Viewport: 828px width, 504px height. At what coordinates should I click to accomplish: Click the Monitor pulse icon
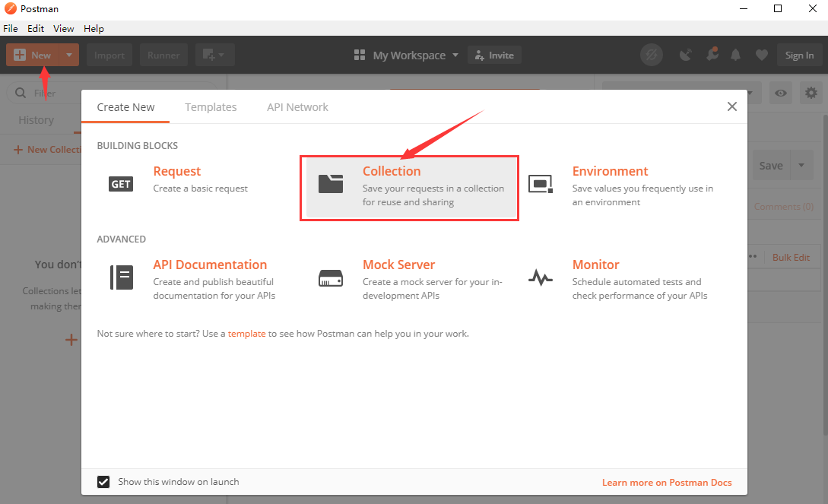(x=540, y=277)
